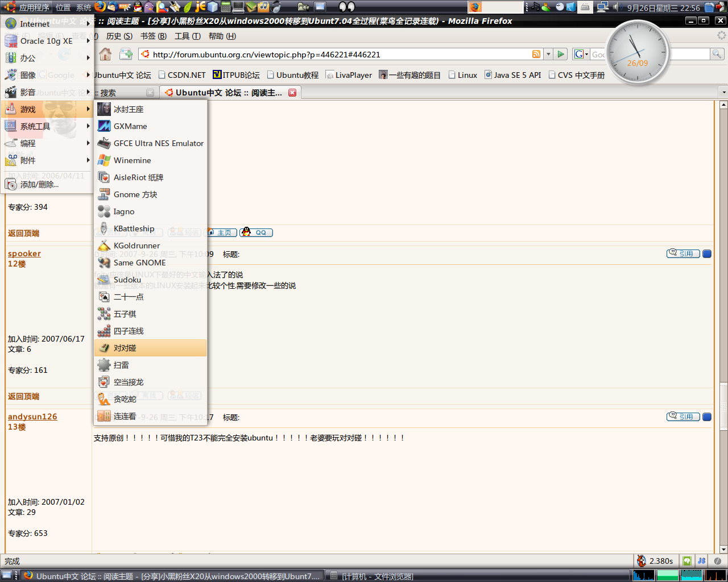Screen dimensions: 728x582
Task: Open the QQ penguin launcher in top panel
Action: 138,7
